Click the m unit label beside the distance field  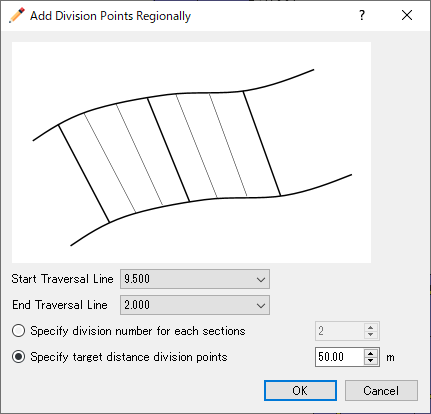[390, 358]
